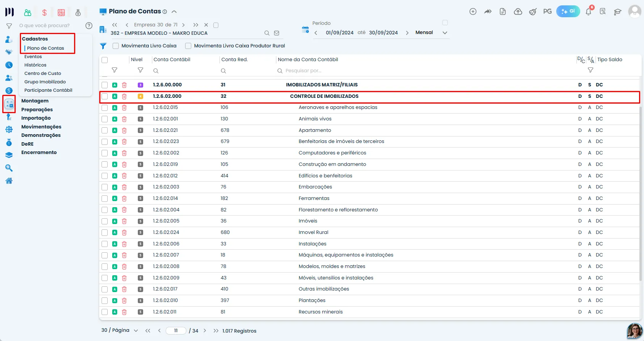Click the magnifier icon in left sidebar
Screen dimensions: 644x341
9,168
